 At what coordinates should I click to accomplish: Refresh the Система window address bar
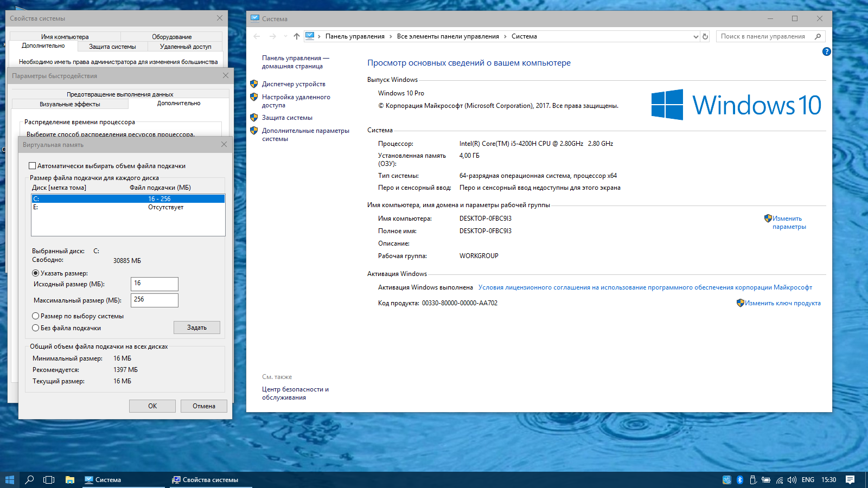coord(705,36)
